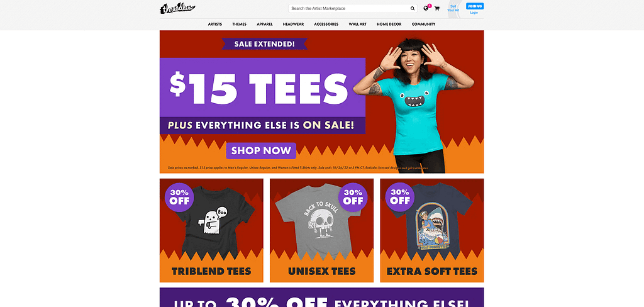Open the Community menu

(423, 25)
